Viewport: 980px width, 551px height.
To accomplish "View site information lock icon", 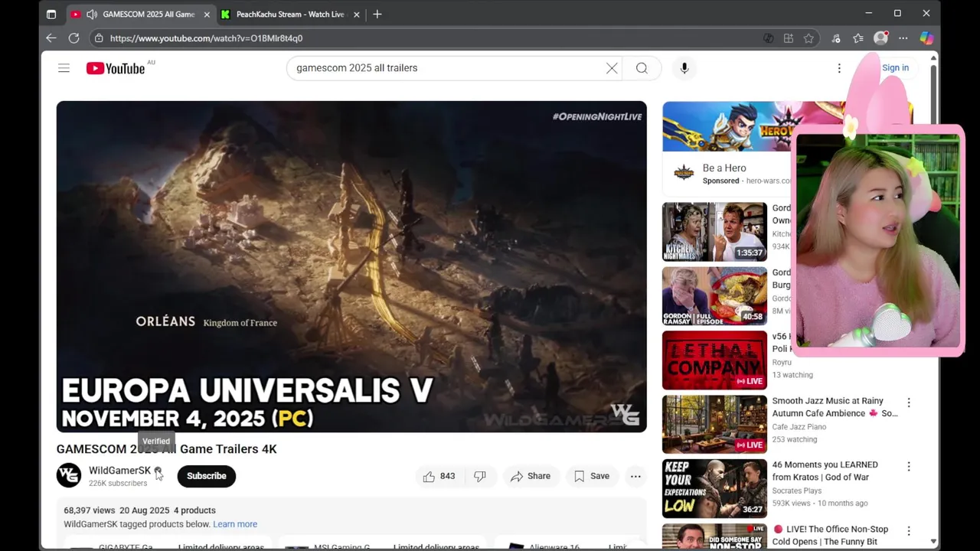I will [x=99, y=37].
